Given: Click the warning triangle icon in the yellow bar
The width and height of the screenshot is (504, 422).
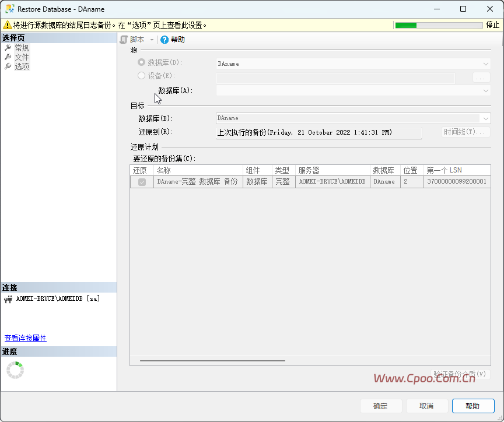Looking at the screenshot, I should pos(7,25).
